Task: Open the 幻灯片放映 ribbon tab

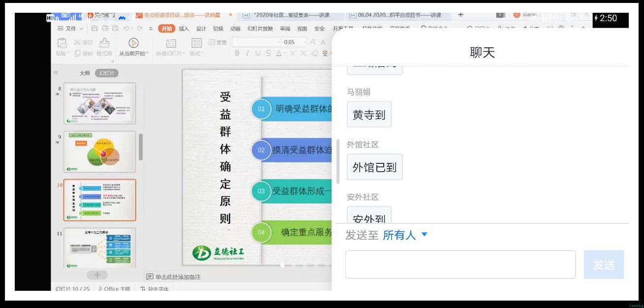Action: (x=260, y=29)
